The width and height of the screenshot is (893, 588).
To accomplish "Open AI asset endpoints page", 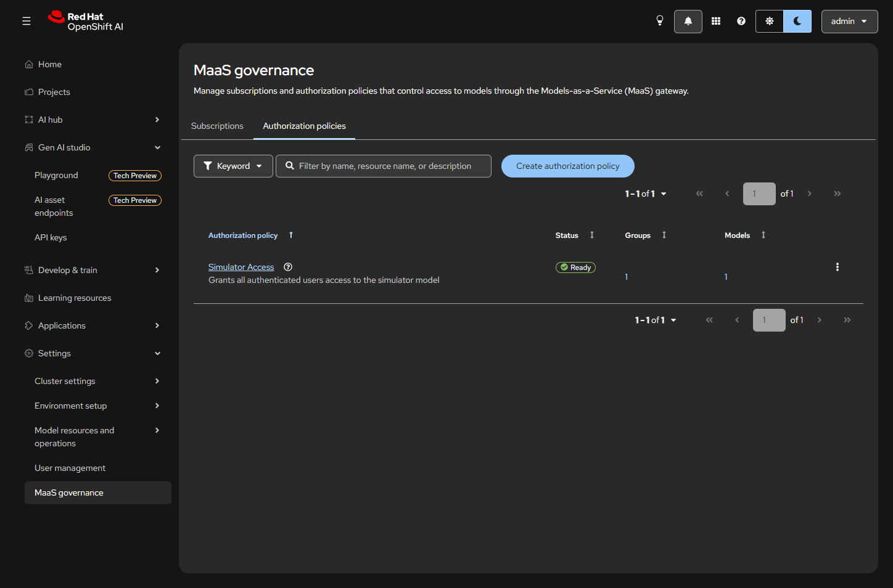I will pyautogui.click(x=98, y=206).
